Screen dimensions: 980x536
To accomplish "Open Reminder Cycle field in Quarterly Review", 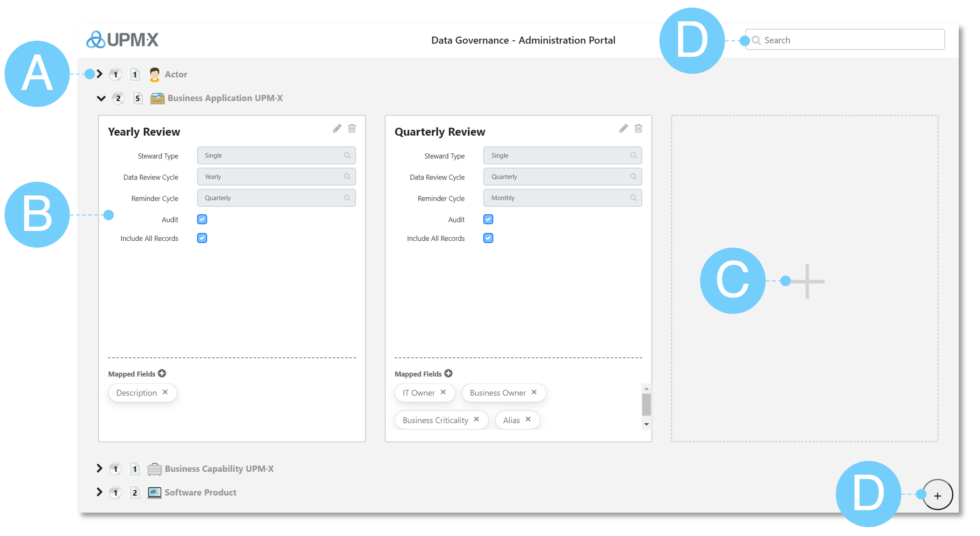I will click(562, 198).
